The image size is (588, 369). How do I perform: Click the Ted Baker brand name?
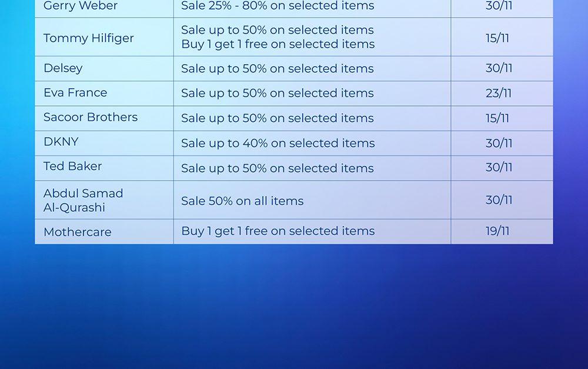[73, 167]
